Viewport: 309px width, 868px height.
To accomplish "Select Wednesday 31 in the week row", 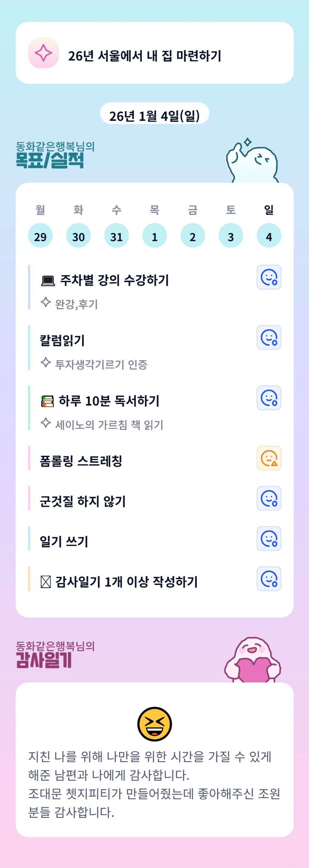I will click(117, 236).
